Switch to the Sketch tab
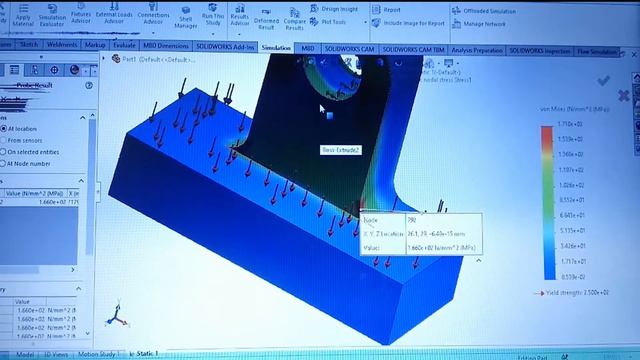Viewport: 640px width, 360px height. pos(29,44)
